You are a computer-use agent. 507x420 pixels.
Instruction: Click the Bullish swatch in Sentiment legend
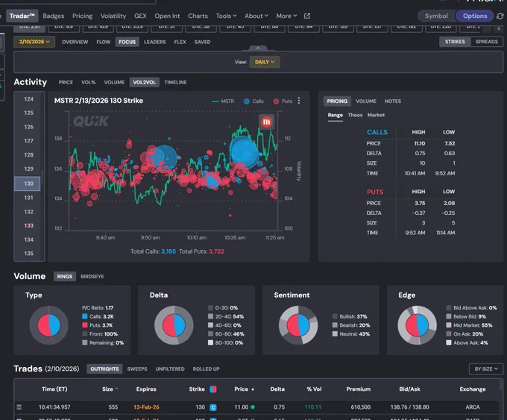[x=335, y=316]
